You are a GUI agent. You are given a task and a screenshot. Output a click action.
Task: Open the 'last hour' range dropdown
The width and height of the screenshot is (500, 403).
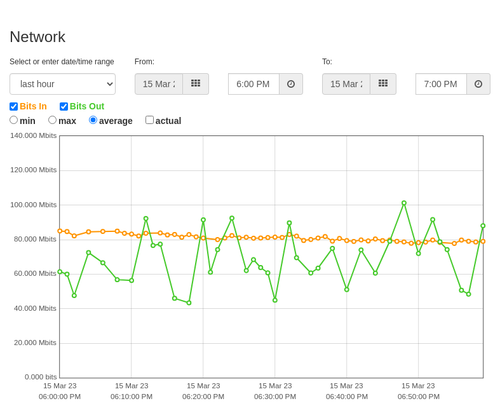63,84
